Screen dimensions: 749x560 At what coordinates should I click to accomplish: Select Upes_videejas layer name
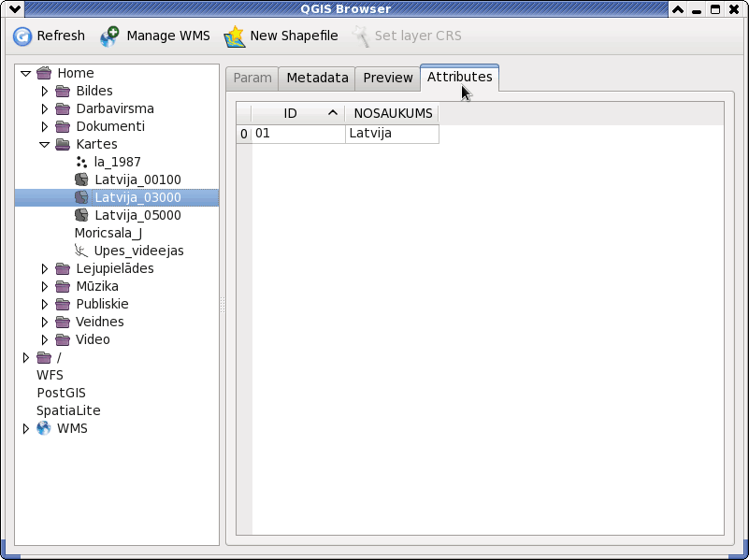[x=138, y=251]
